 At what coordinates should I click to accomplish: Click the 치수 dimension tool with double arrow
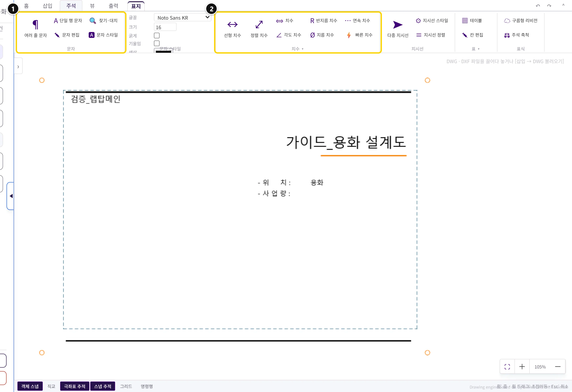pyautogui.click(x=284, y=21)
